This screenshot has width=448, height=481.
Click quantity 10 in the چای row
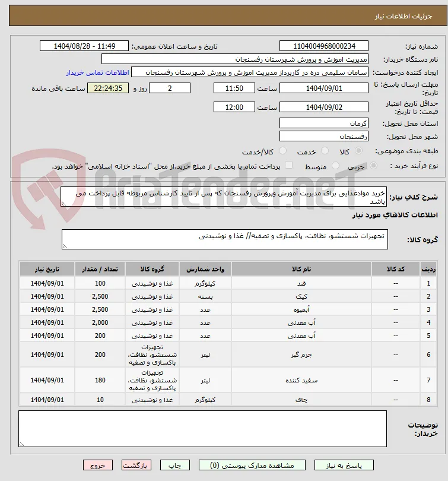(x=100, y=400)
